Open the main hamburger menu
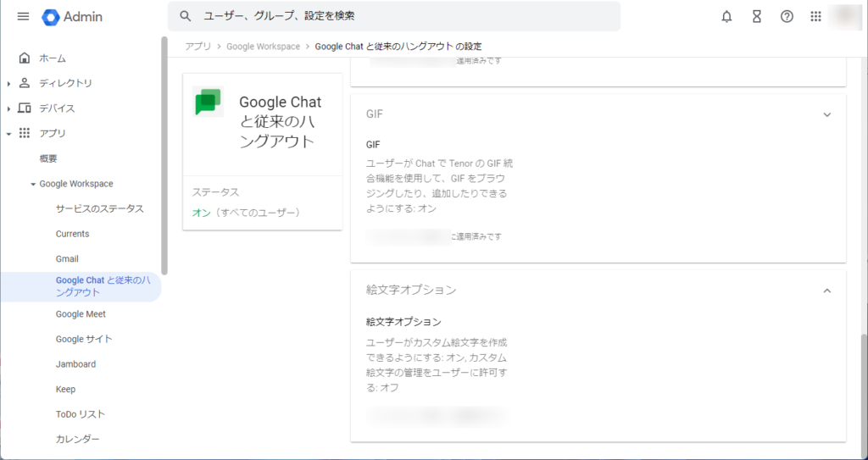 coord(23,16)
